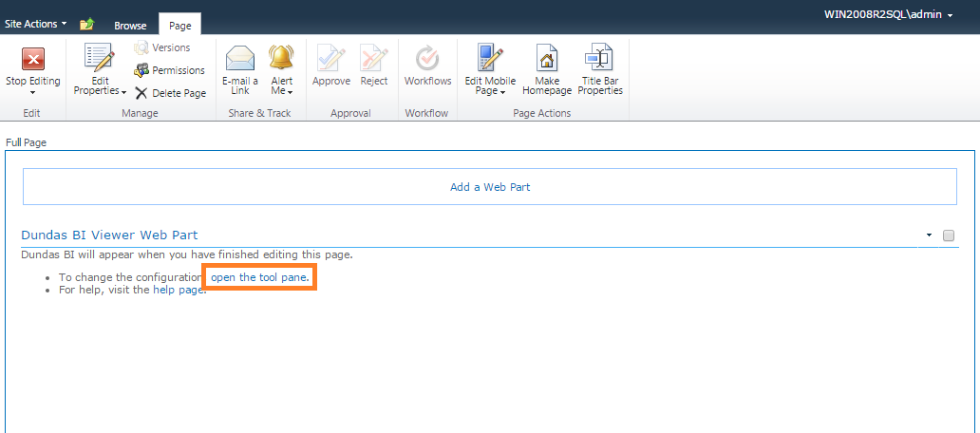
Task: Click the Dundas BI Viewer Web Part title
Action: click(x=109, y=235)
